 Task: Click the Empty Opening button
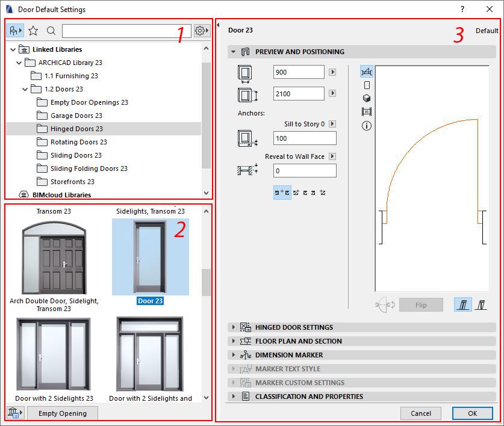(x=63, y=413)
